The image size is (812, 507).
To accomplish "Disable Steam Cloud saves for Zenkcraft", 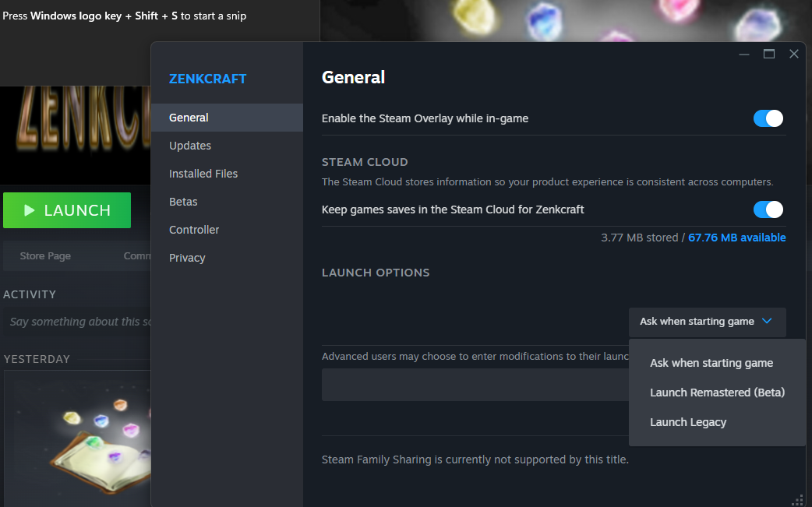I will click(x=768, y=209).
